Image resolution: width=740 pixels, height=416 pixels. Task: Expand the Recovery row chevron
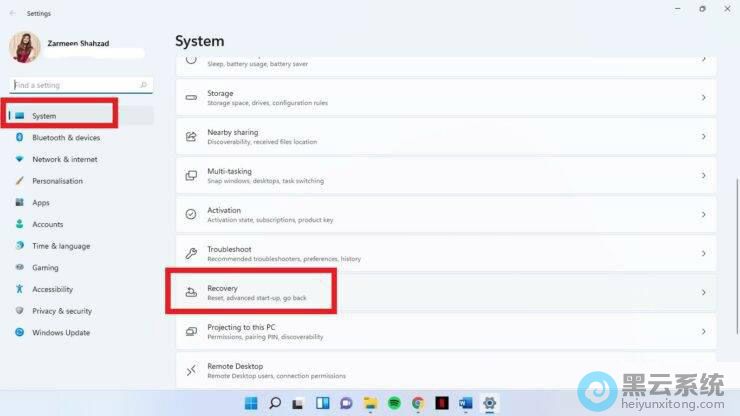pos(703,293)
